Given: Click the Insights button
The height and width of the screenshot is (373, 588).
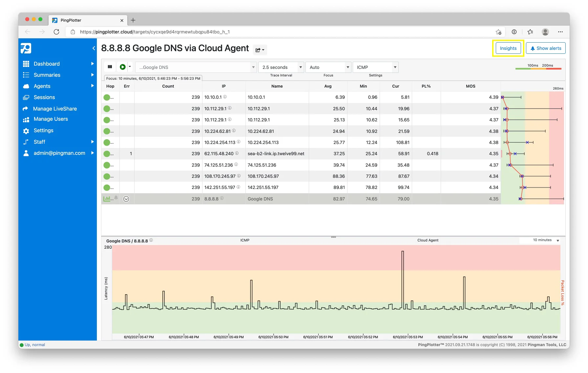Looking at the screenshot, I should [508, 48].
